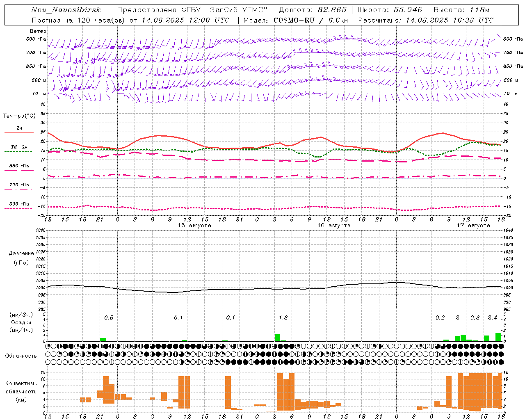Click the Td 2м dew point legend entry
The height and width of the screenshot is (420, 525).
pyautogui.click(x=19, y=147)
